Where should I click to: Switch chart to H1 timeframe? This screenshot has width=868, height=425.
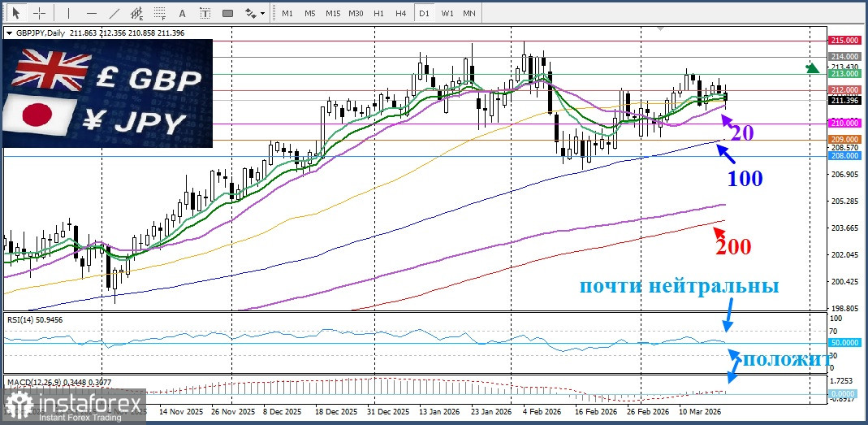(378, 13)
